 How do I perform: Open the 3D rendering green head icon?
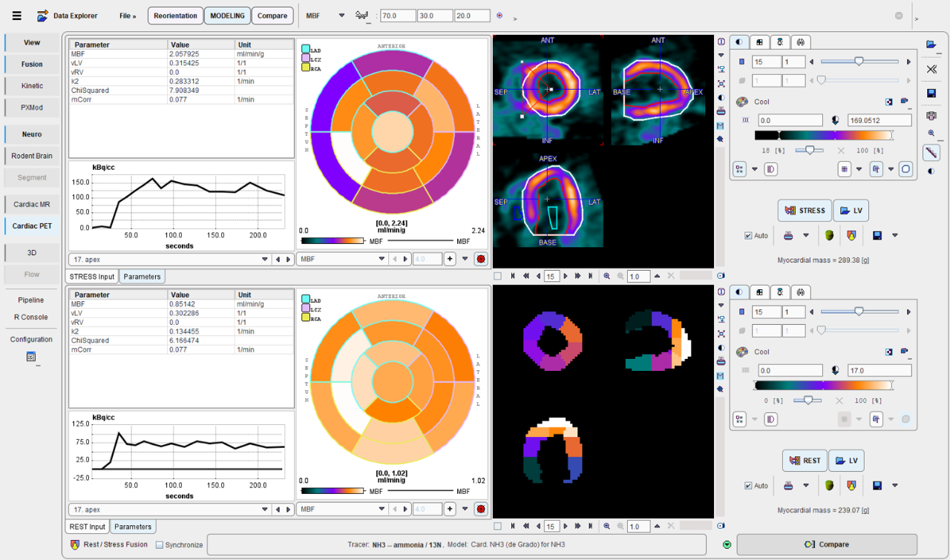tap(831, 236)
